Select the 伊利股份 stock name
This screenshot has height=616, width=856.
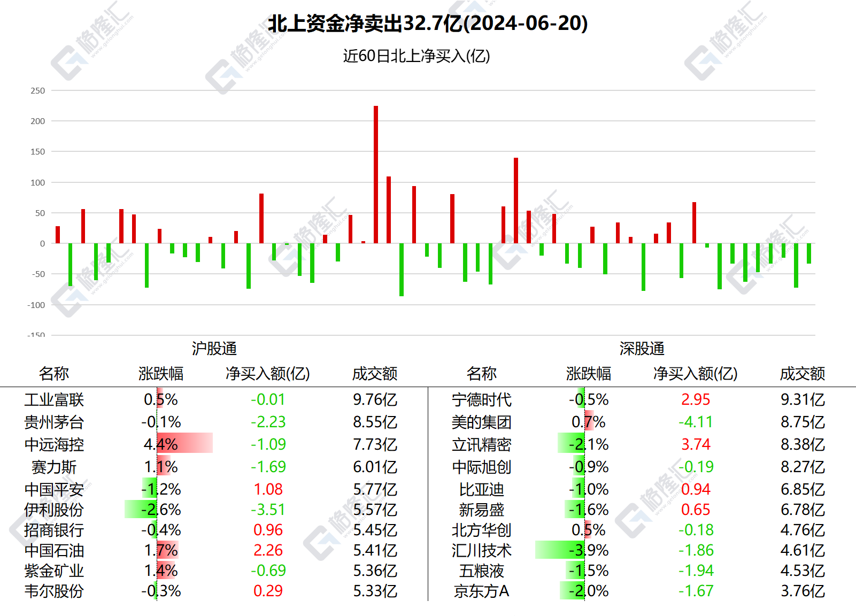54,510
